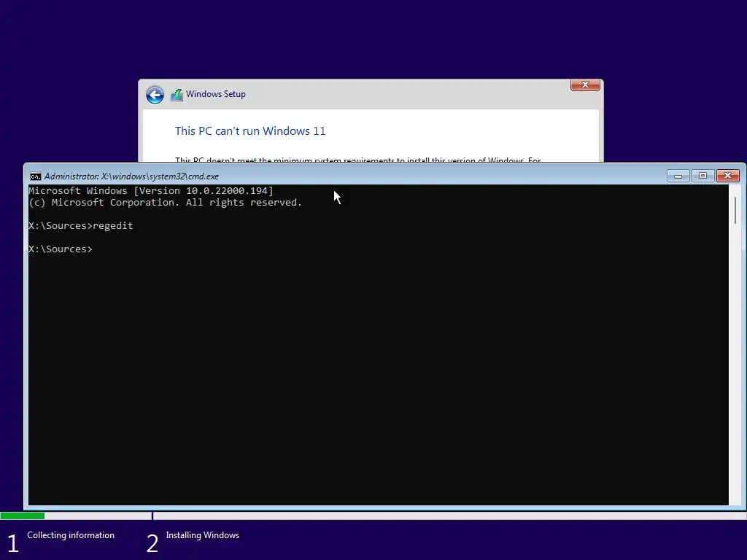The width and height of the screenshot is (747, 560).
Task: Click the Microsoft Corporation copyright line
Action: coord(166,203)
